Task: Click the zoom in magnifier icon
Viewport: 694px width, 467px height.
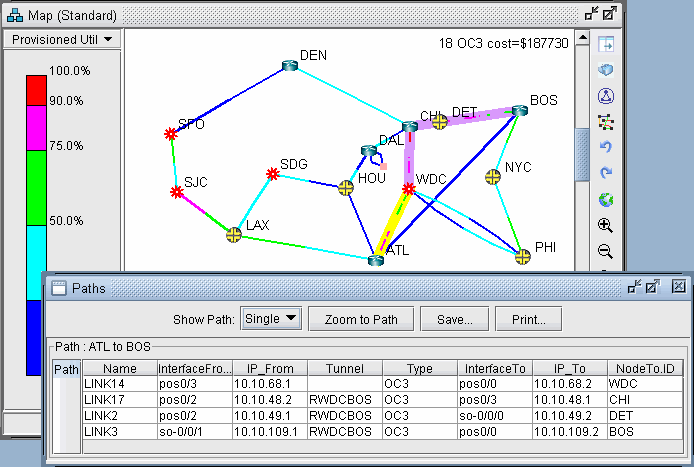Action: click(x=605, y=226)
